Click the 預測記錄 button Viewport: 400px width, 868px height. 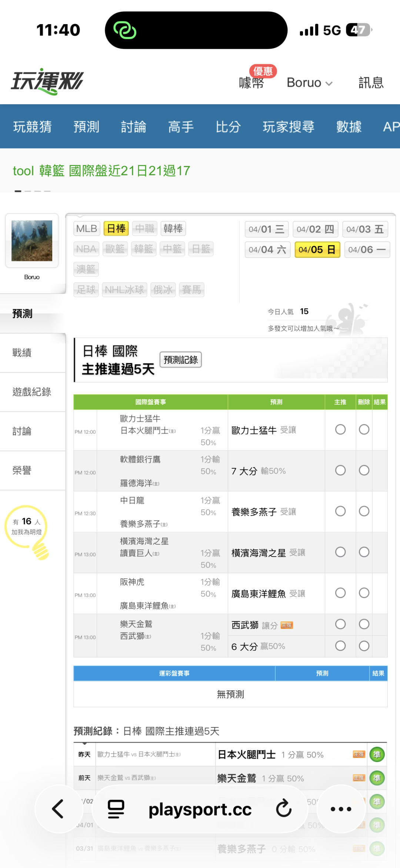click(x=181, y=360)
